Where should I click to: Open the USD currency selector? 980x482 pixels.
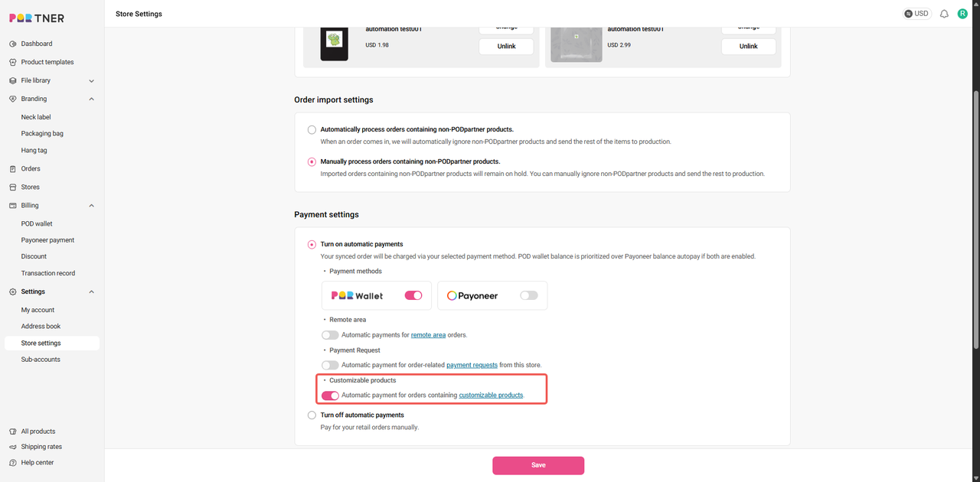(916, 14)
